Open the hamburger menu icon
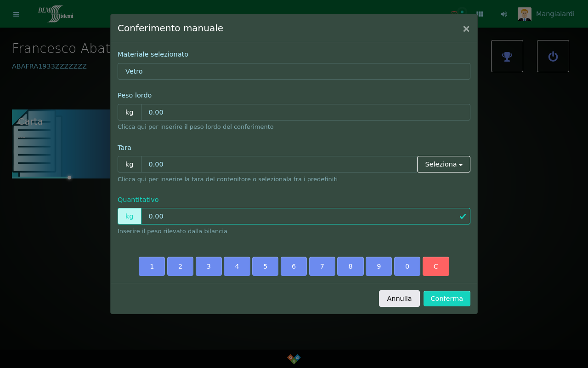The height and width of the screenshot is (368, 588). (16, 14)
